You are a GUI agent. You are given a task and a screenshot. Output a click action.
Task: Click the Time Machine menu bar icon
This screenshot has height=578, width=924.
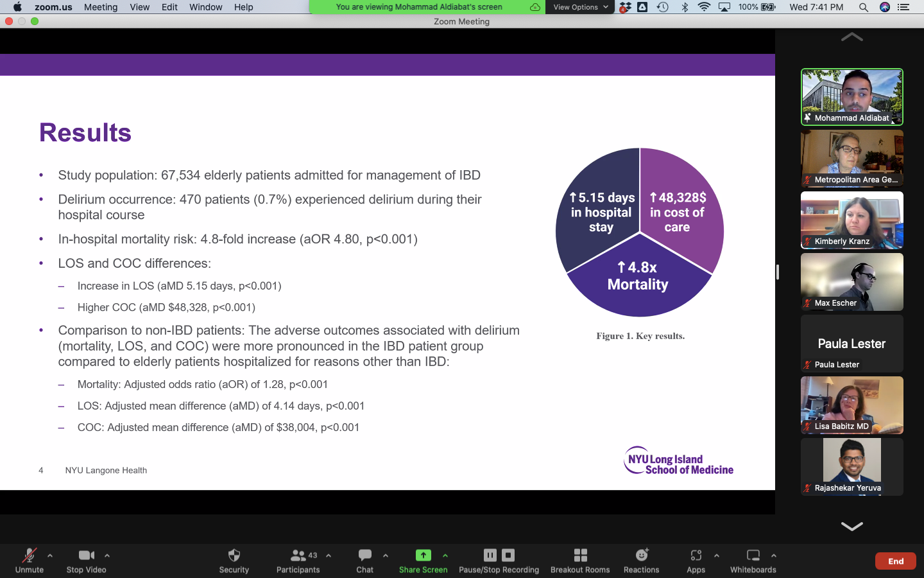tap(663, 7)
